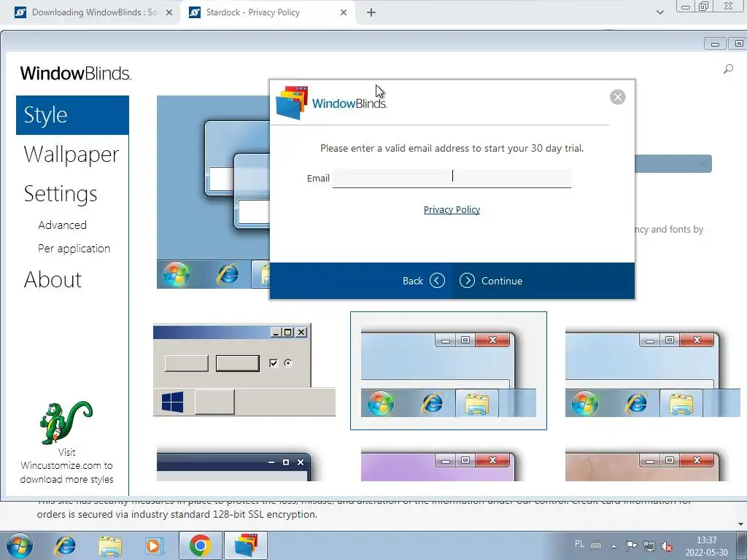Screen dimensions: 747x560
Task: Click WindowBlinds taskbar icon
Action: tap(246, 545)
